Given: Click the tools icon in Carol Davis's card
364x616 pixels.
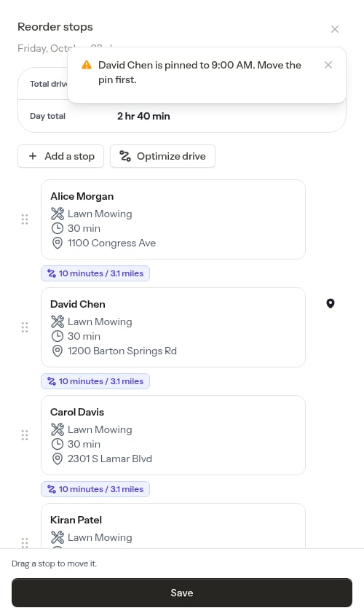Looking at the screenshot, I should coord(58,429).
